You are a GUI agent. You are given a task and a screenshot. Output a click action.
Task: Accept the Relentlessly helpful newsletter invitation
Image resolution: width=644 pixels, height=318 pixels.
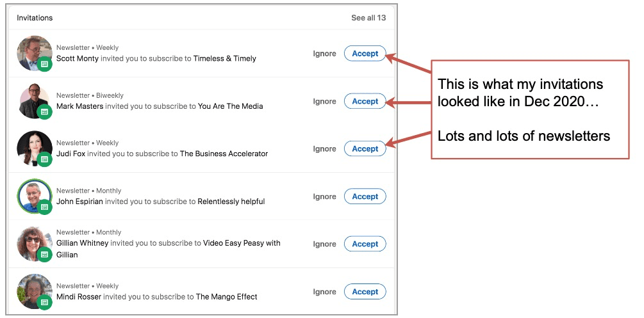coord(365,196)
